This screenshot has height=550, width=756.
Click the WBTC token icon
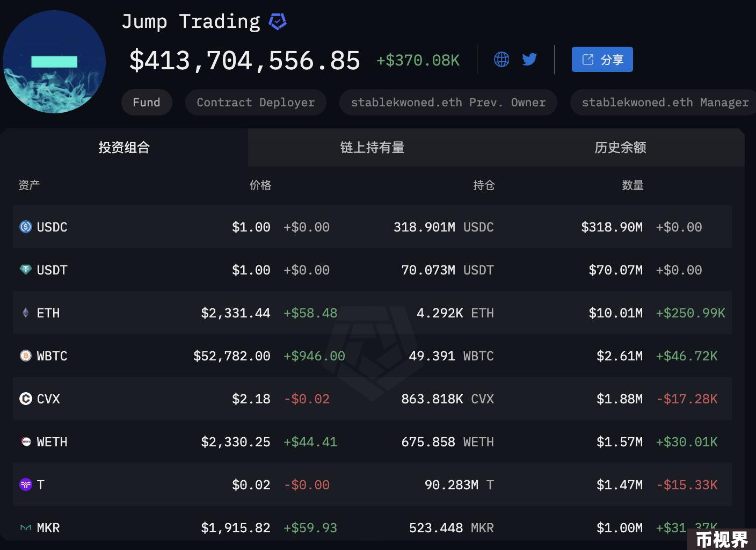click(25, 356)
